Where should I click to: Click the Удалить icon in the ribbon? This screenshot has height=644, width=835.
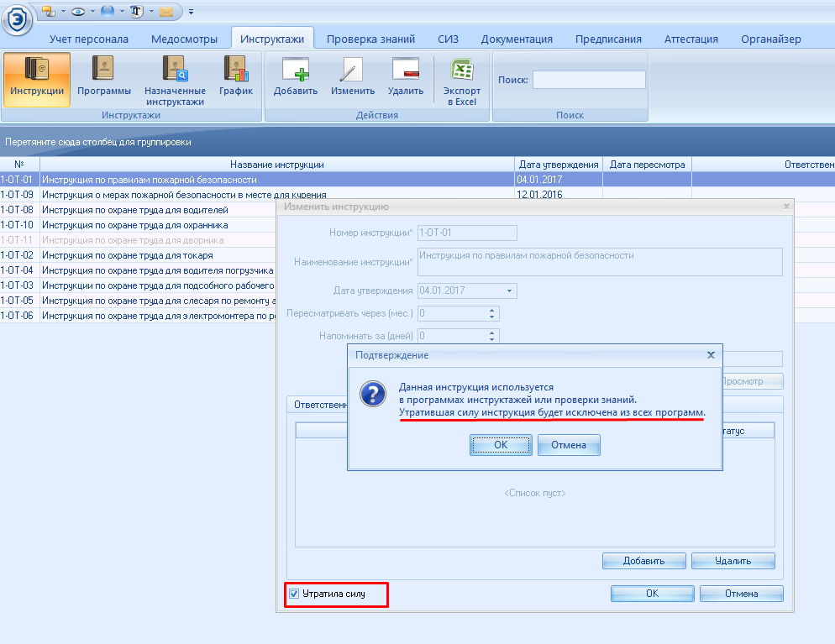[406, 79]
